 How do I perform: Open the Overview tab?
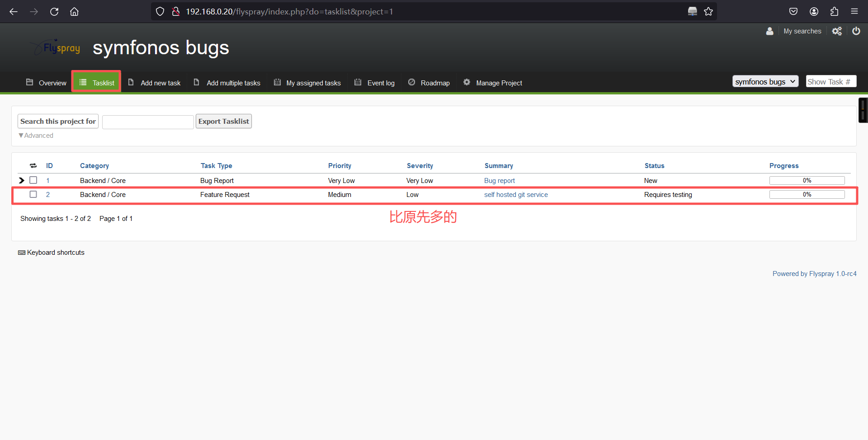46,83
